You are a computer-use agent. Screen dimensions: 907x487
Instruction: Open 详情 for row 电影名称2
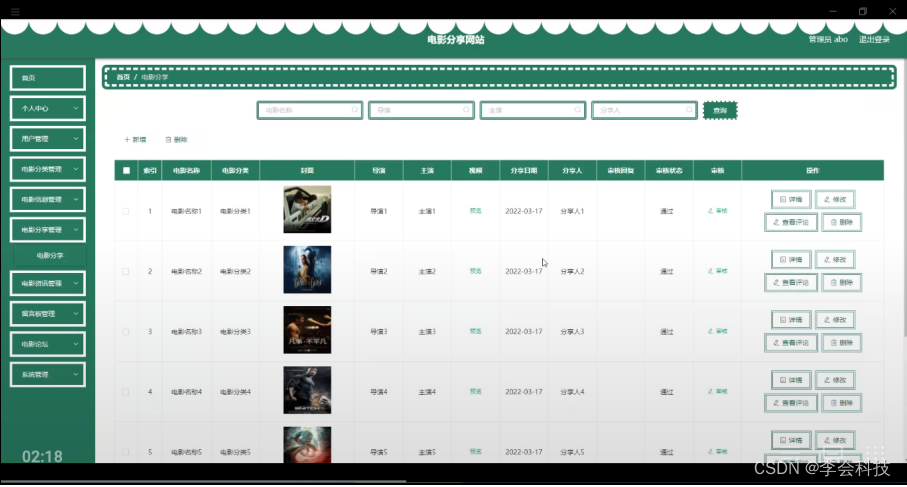pos(791,260)
